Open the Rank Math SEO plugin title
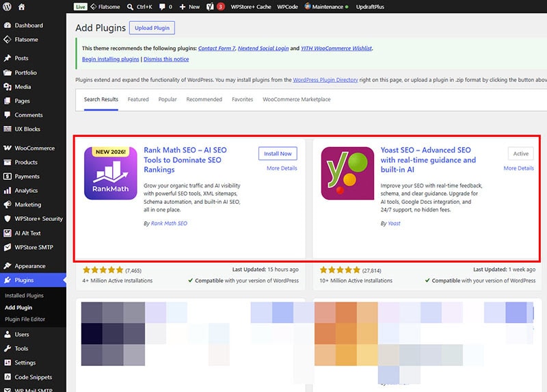 (185, 159)
